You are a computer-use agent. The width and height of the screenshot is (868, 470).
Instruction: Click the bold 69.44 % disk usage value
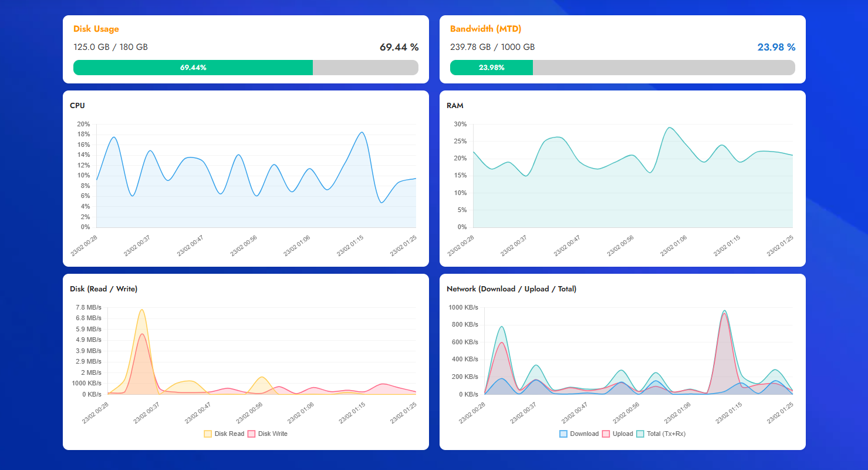(399, 47)
